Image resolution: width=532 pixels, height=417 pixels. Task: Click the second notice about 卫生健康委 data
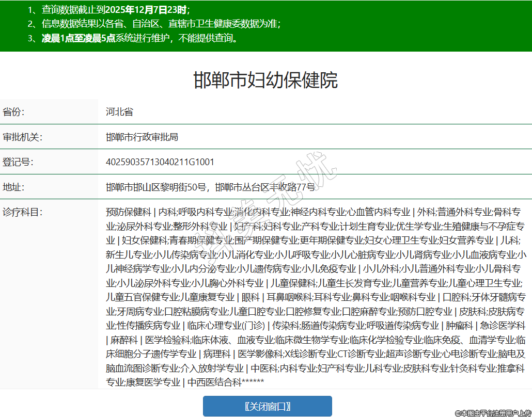160,24
